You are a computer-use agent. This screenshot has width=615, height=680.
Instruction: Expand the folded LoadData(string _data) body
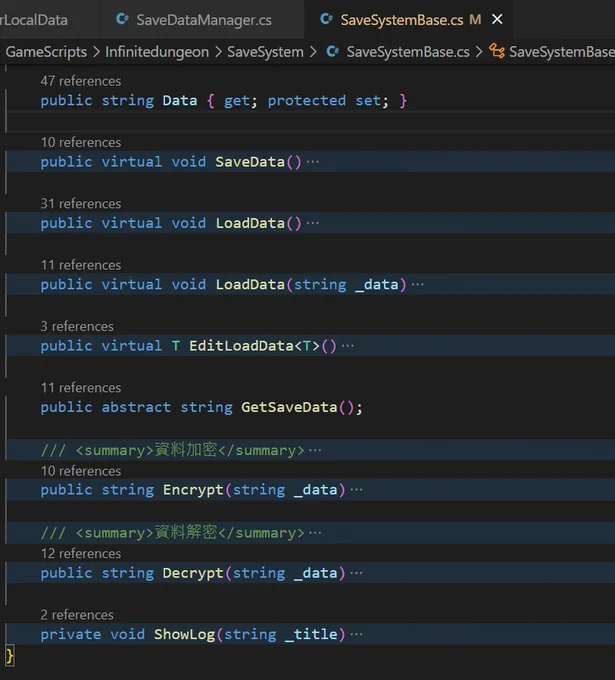click(x=418, y=284)
